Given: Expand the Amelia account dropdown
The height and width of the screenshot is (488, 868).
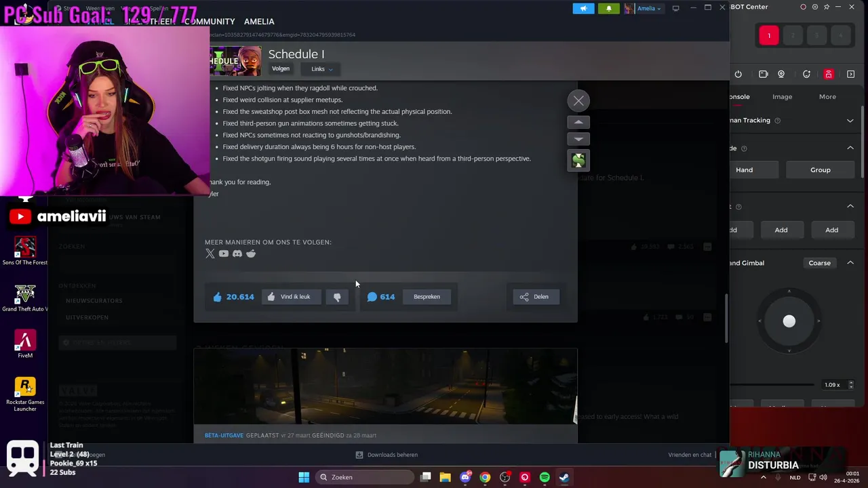Looking at the screenshot, I should click(644, 8).
